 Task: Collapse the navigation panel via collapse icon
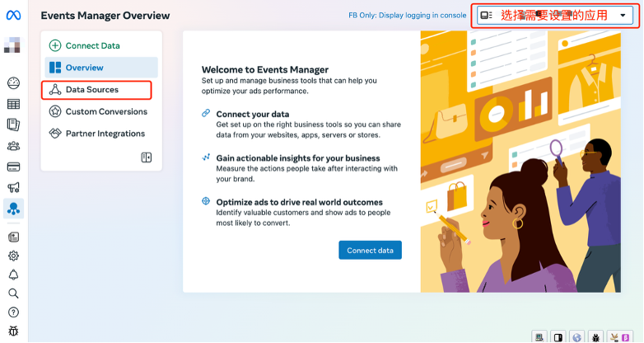pyautogui.click(x=147, y=157)
